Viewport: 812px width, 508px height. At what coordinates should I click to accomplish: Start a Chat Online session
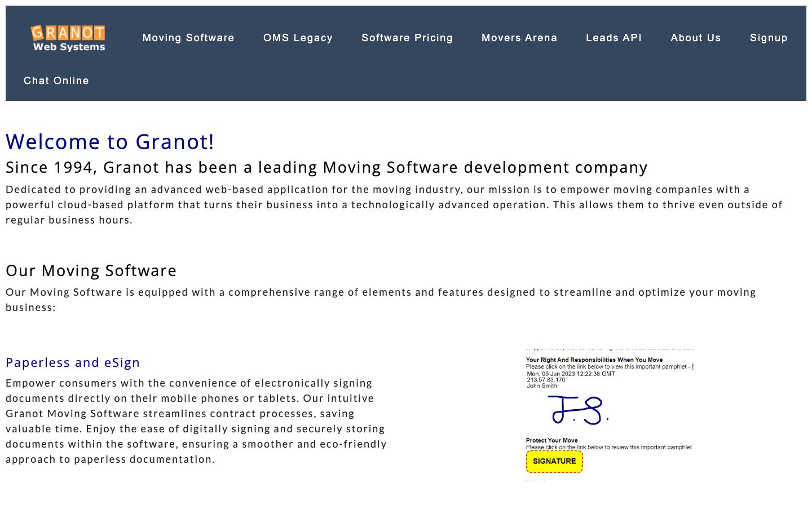(x=56, y=81)
